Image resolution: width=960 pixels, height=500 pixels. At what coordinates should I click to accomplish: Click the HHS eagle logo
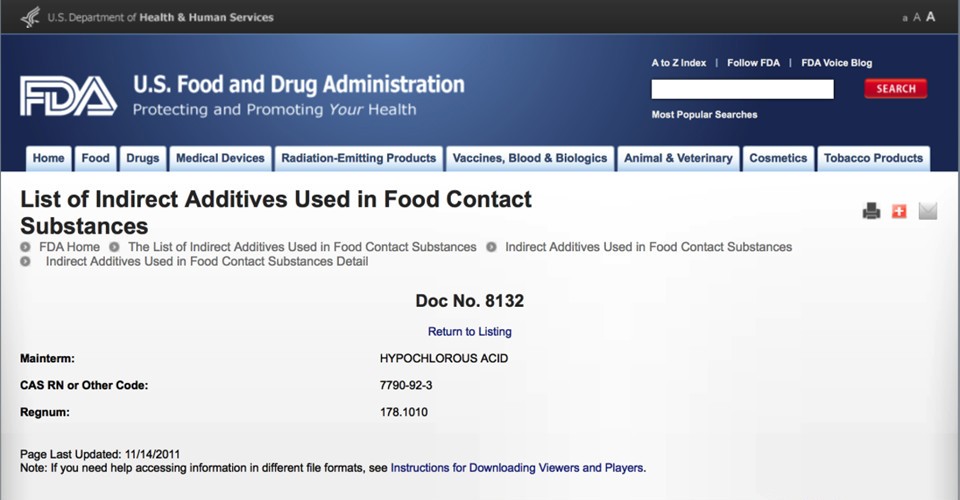pos(30,17)
